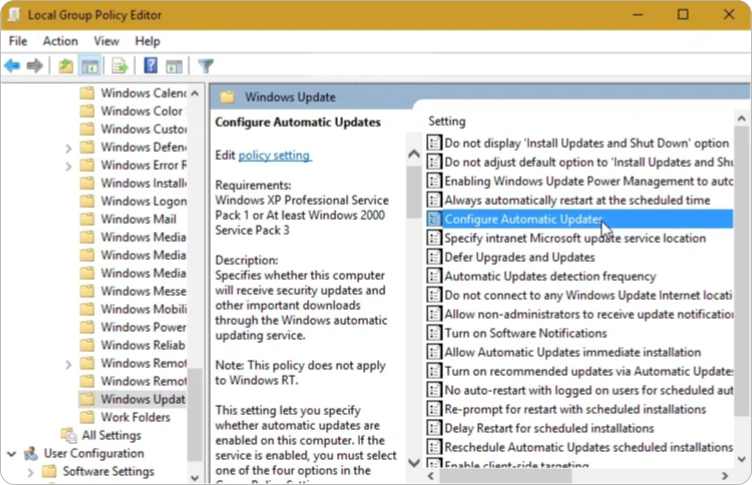Image resolution: width=752 pixels, height=485 pixels.
Task: Select the Windows Mobility tree folder
Action: [x=143, y=309]
